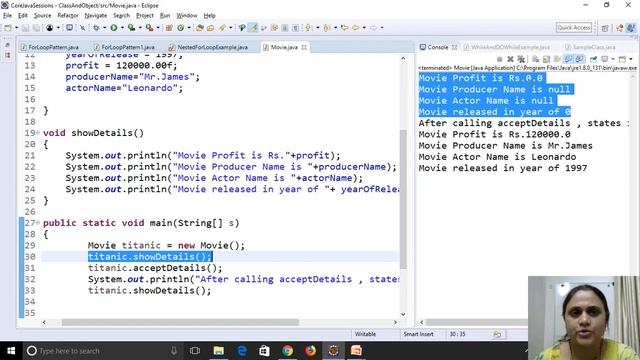
Task: Click the New file toolbar icon
Action: point(8,28)
